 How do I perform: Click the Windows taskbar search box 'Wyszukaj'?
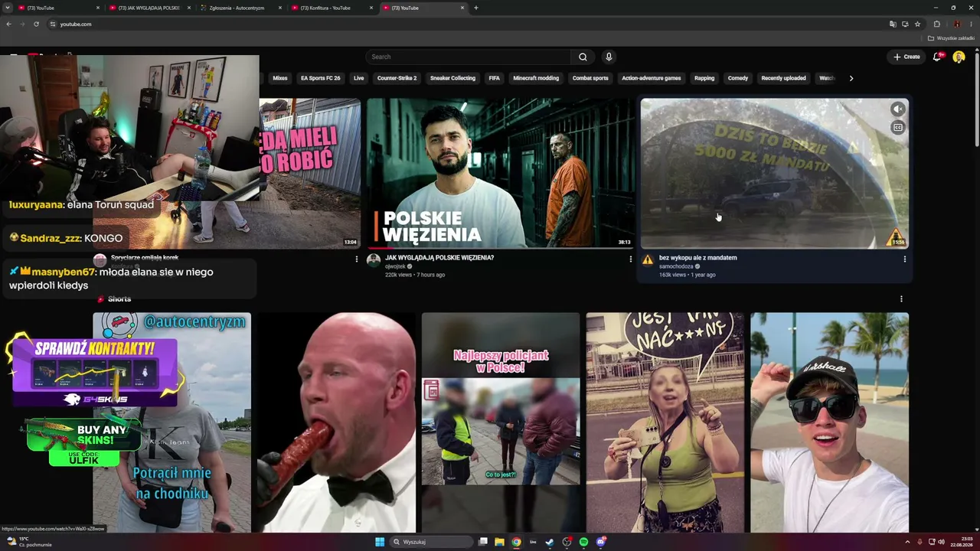coord(431,542)
